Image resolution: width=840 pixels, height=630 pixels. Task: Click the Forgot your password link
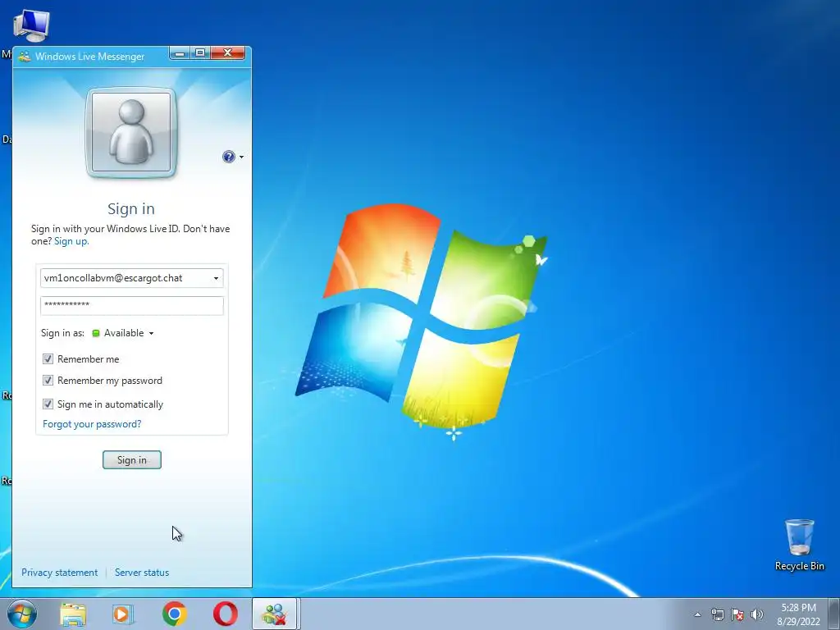click(92, 424)
